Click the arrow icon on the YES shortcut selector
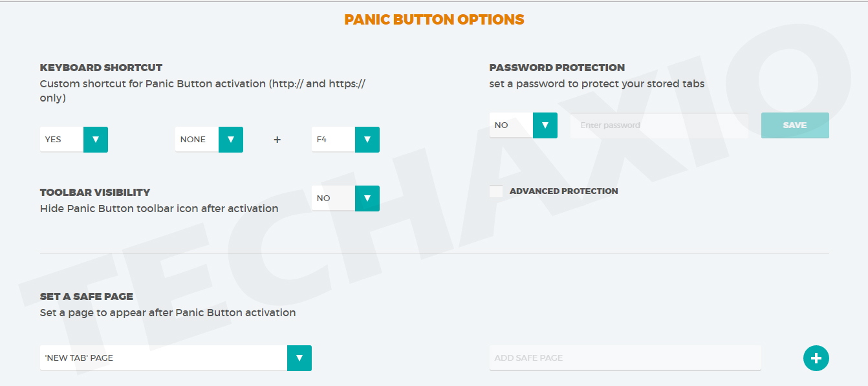This screenshot has height=386, width=868. coord(96,139)
